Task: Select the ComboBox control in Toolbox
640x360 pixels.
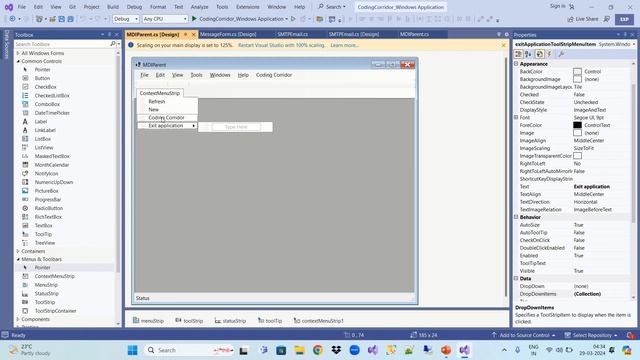Action: 47,104
